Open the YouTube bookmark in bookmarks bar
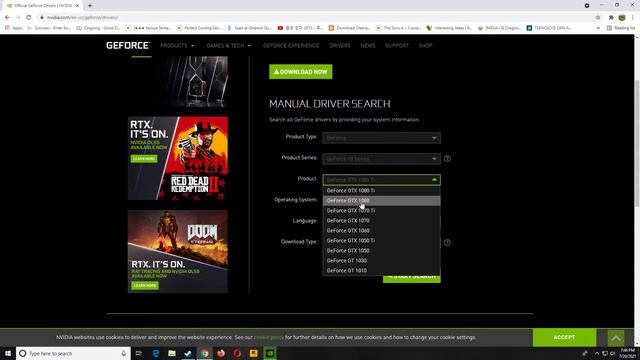Viewport: 640px width, 360px height. (300, 28)
